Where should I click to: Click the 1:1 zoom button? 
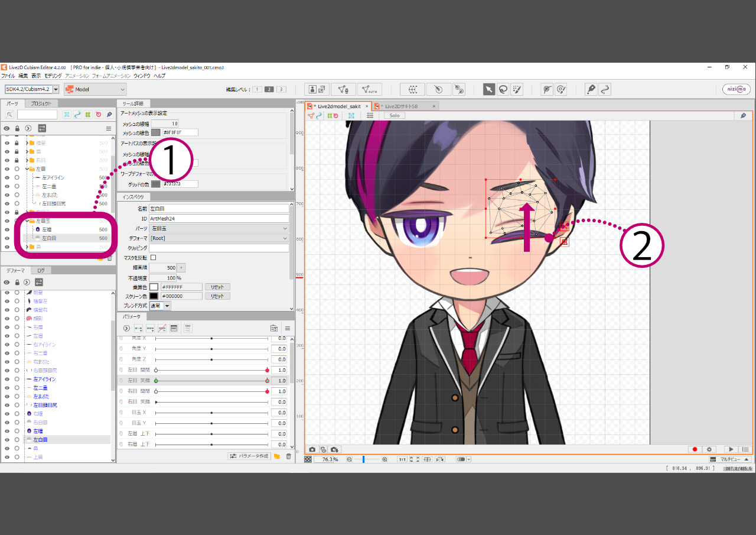tap(402, 459)
